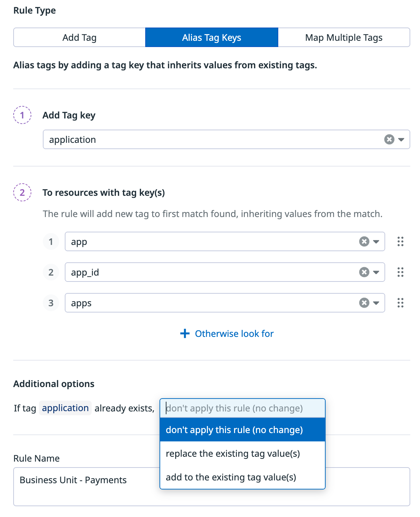The width and height of the screenshot is (420, 517).
Task: Select the Map Multiple Tags rule type
Action: point(344,38)
